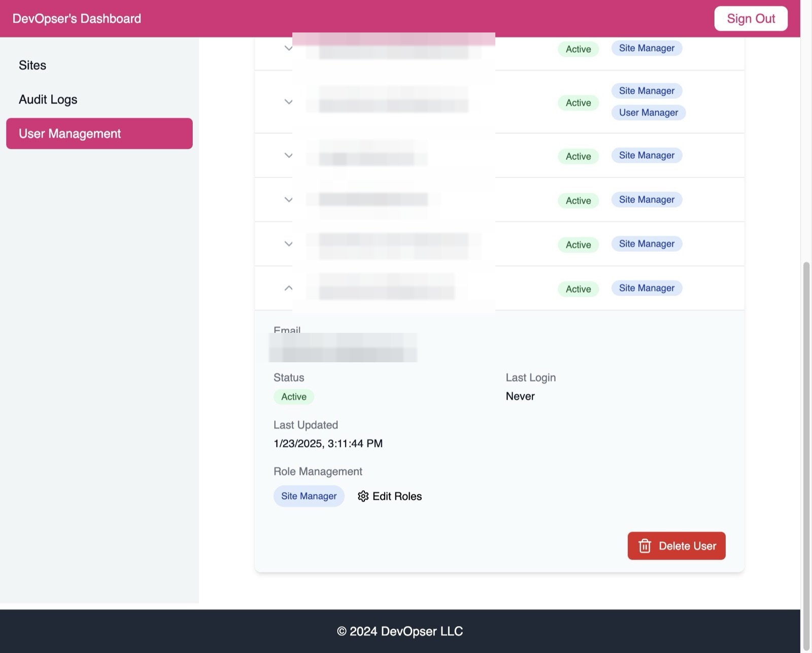Select User Management in the sidebar
Screen dimensions: 812x653
pos(99,133)
